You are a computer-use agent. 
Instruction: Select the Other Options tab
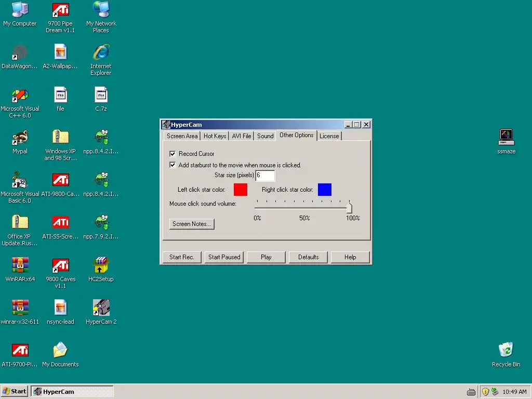(x=296, y=135)
